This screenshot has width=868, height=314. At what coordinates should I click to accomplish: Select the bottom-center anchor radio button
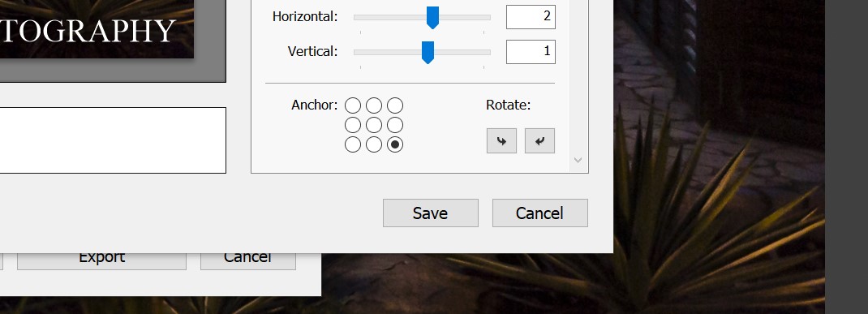(374, 144)
